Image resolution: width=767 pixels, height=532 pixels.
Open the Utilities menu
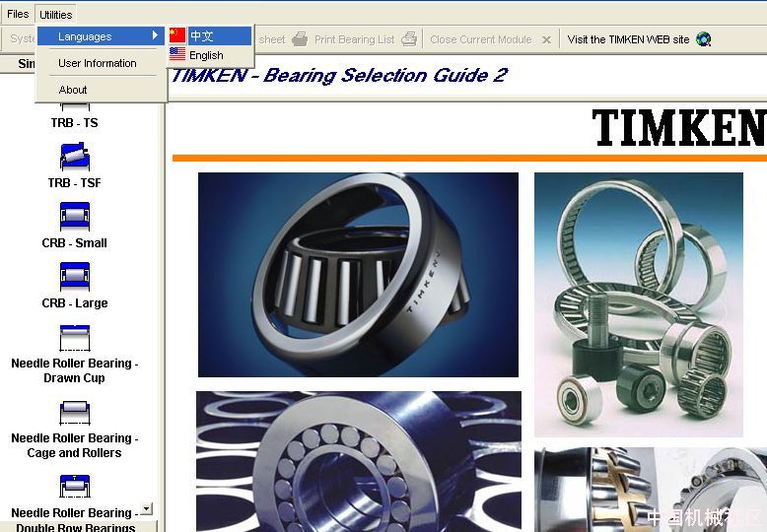(x=56, y=15)
